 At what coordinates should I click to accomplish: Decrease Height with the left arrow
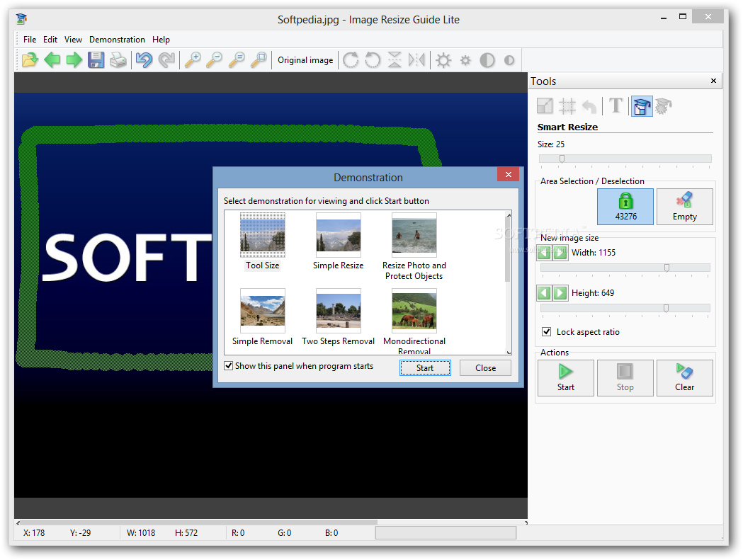click(545, 293)
